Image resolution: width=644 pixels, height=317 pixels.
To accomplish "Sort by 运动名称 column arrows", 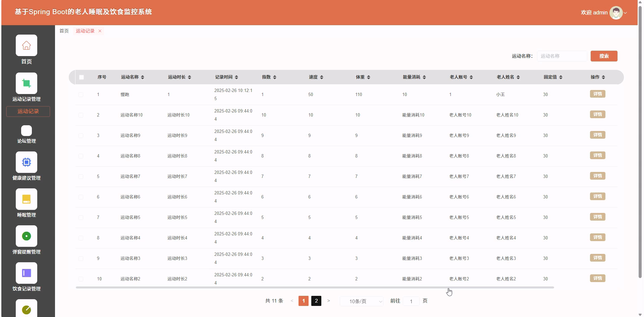I will coord(143,77).
